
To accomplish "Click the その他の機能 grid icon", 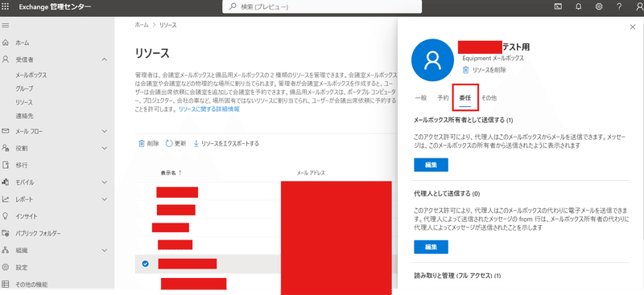I will click(6, 285).
